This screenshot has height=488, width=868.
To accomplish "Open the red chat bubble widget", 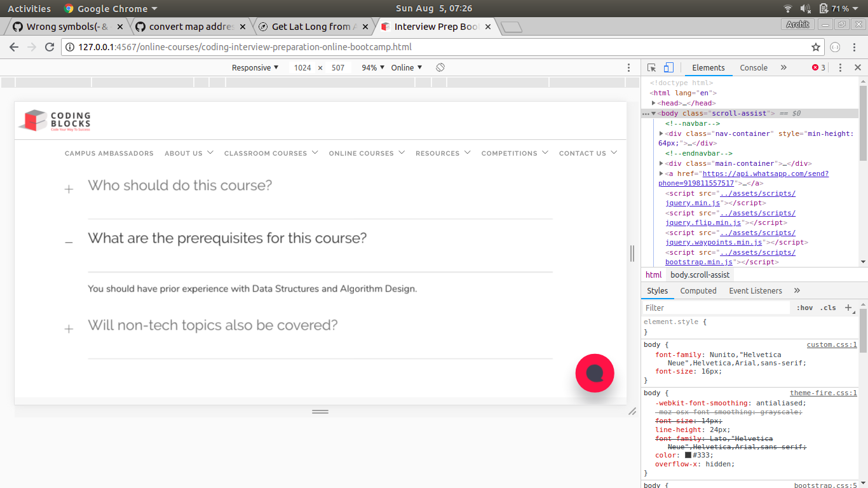I will pos(595,373).
